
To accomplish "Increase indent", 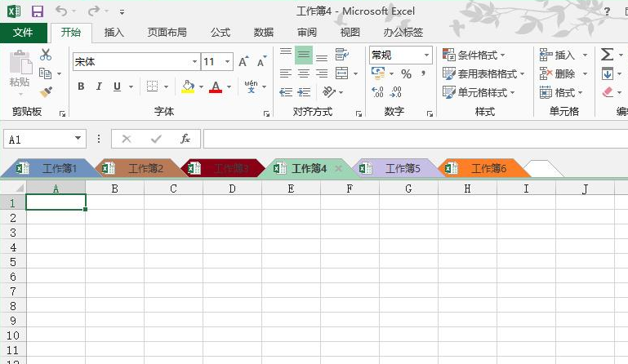I will coord(304,92).
